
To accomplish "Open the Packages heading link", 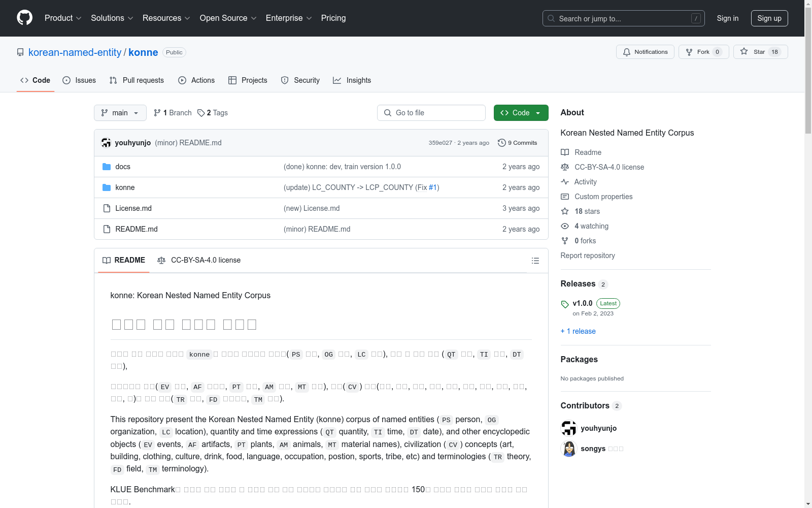I will [579, 359].
